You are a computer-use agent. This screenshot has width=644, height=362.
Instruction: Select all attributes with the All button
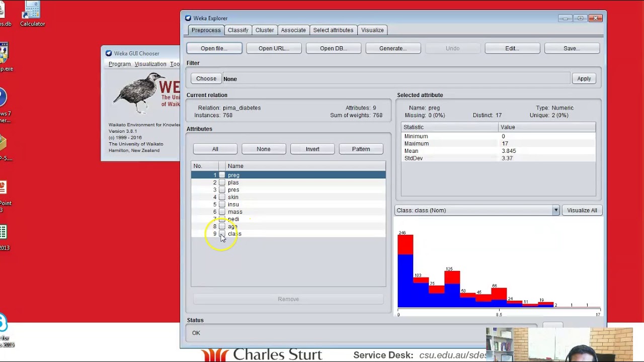click(x=215, y=149)
